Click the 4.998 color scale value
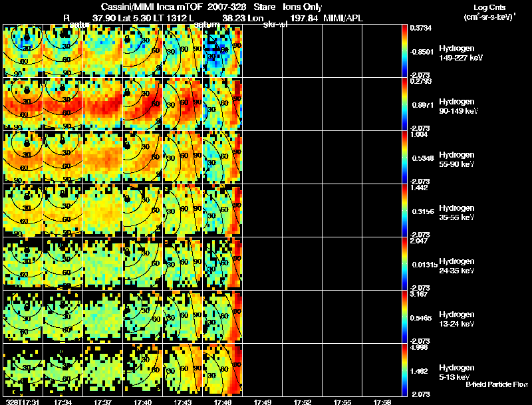Image resolution: width=532 pixels, height=405 pixels. pos(419,347)
